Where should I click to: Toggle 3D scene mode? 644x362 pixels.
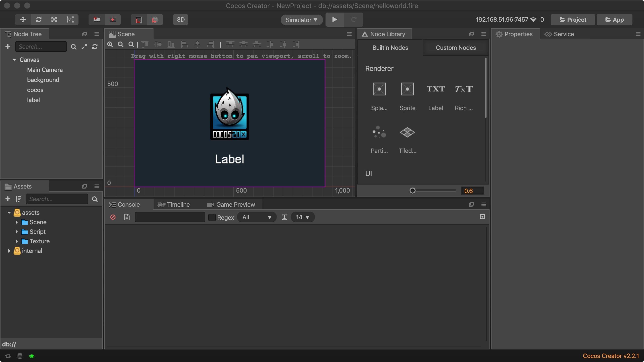click(x=180, y=20)
